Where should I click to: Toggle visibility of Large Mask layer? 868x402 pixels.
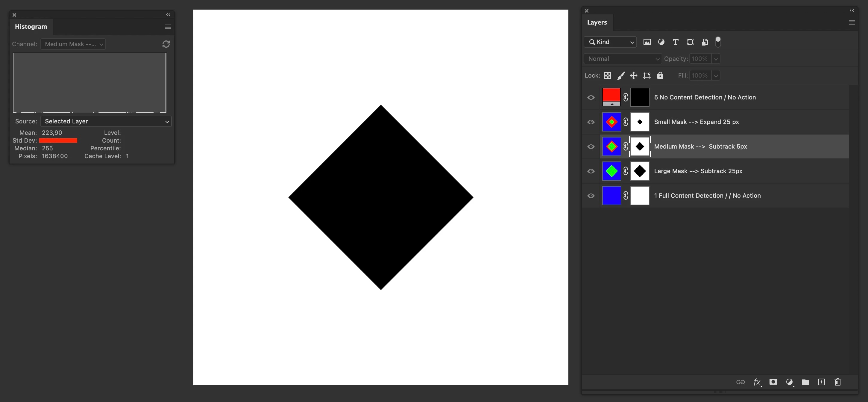click(x=591, y=171)
